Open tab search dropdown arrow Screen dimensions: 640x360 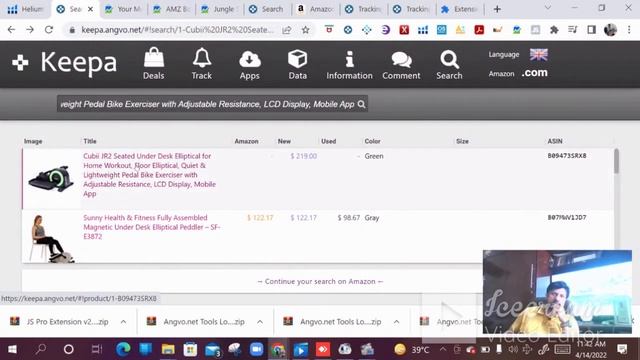coord(547,8)
